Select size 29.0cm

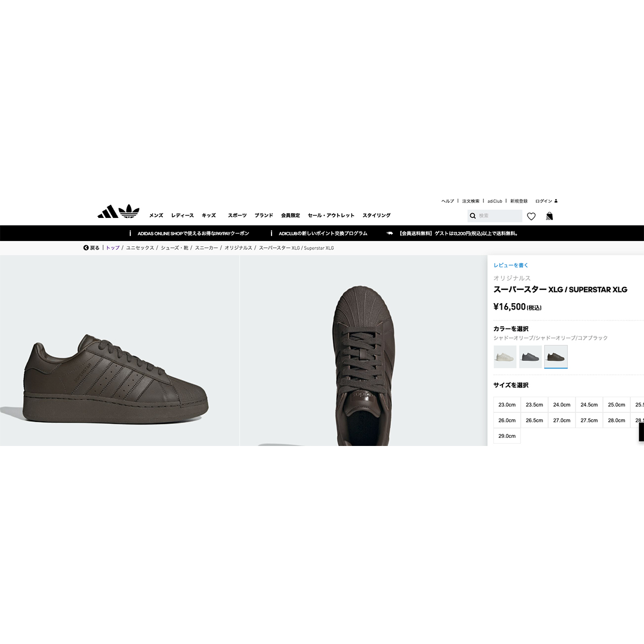coord(507,436)
